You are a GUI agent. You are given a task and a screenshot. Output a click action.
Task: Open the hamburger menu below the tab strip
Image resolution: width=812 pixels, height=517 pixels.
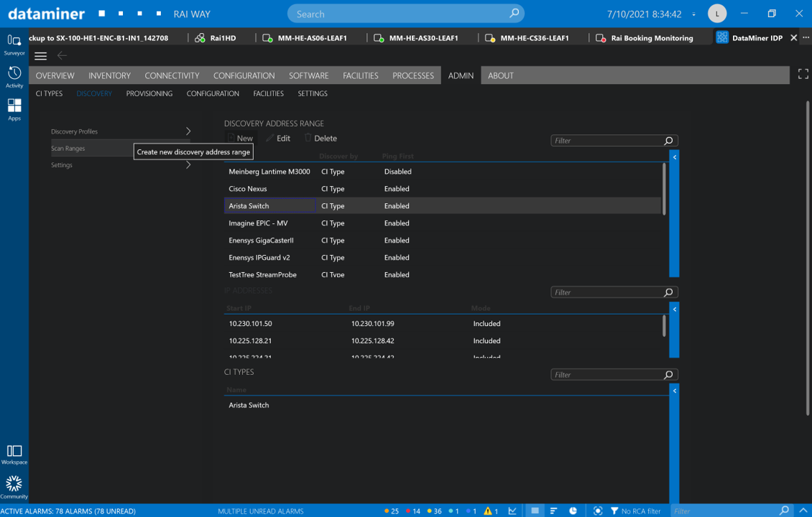(x=40, y=56)
